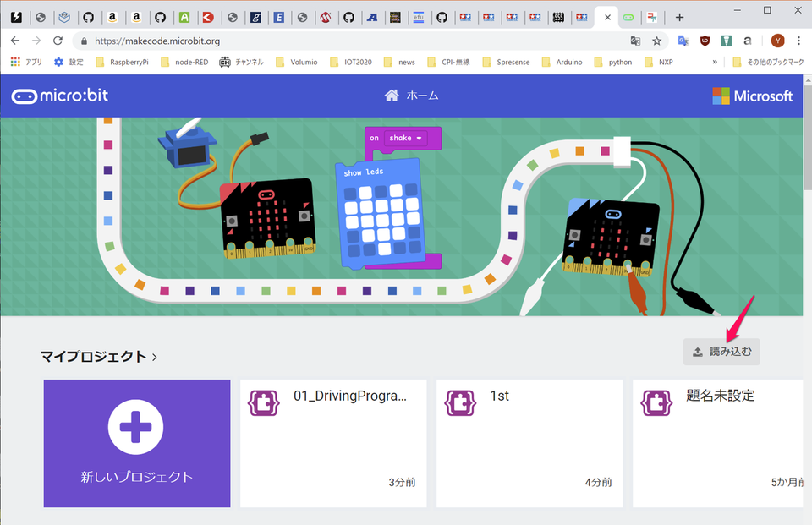
Task: Open the untitled (題名未設定) project
Action: pos(719,443)
